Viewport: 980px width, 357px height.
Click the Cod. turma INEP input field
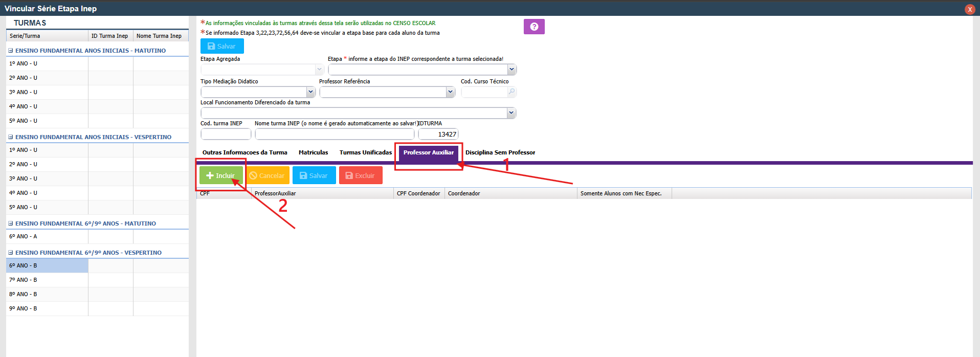226,134
